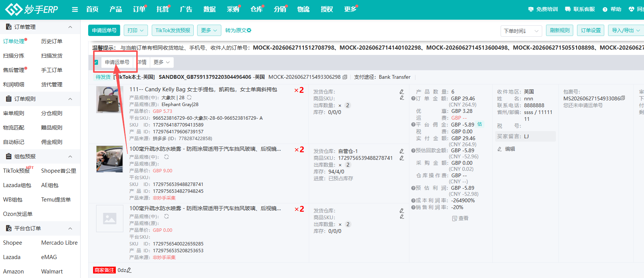Viewport: 644px width, 278px height.
Task: Edit 发货仓库 for Candy Kelly Bag row
Action: coord(402,92)
